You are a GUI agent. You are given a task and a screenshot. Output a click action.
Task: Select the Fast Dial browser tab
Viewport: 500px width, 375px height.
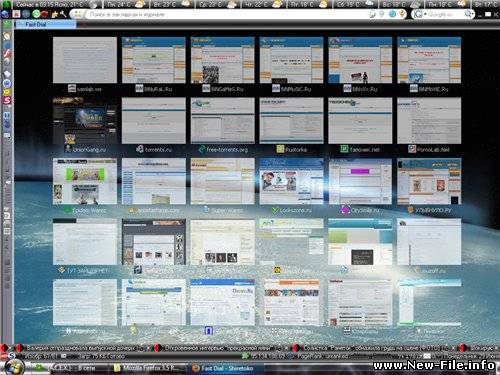pyautogui.click(x=46, y=24)
